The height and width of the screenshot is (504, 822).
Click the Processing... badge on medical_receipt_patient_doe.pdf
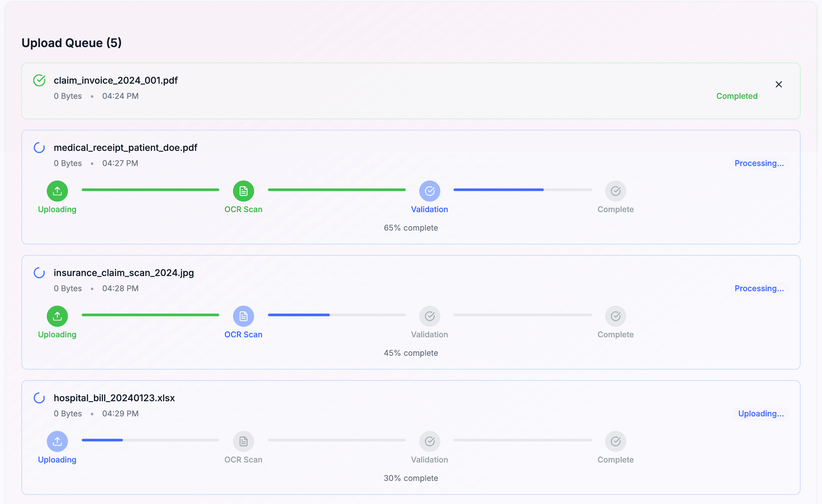759,163
